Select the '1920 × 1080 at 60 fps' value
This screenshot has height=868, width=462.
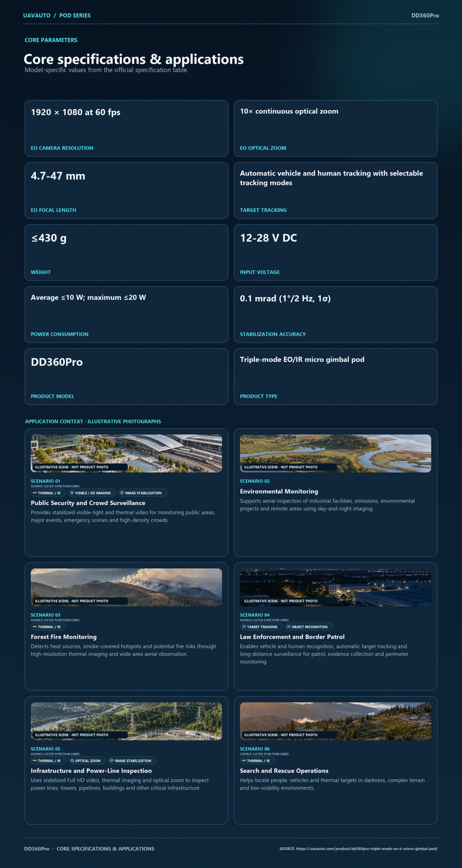pos(76,112)
